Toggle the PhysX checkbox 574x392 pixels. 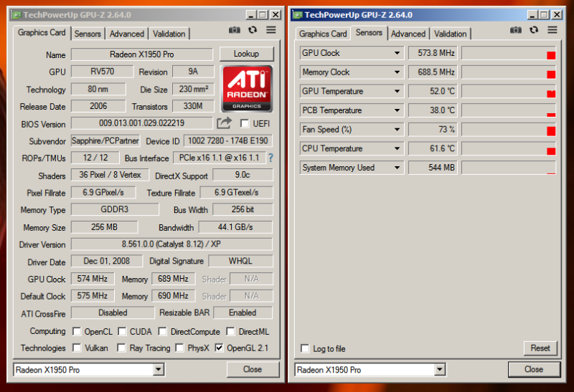[179, 348]
